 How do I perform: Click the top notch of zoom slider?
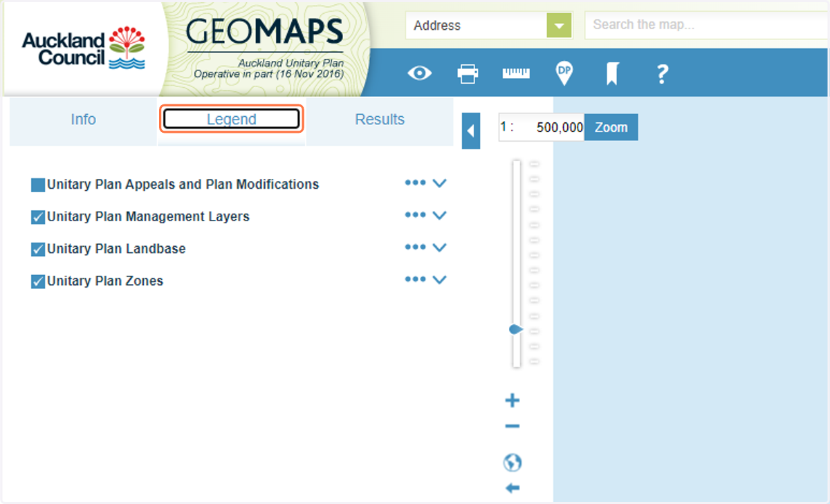click(535, 165)
